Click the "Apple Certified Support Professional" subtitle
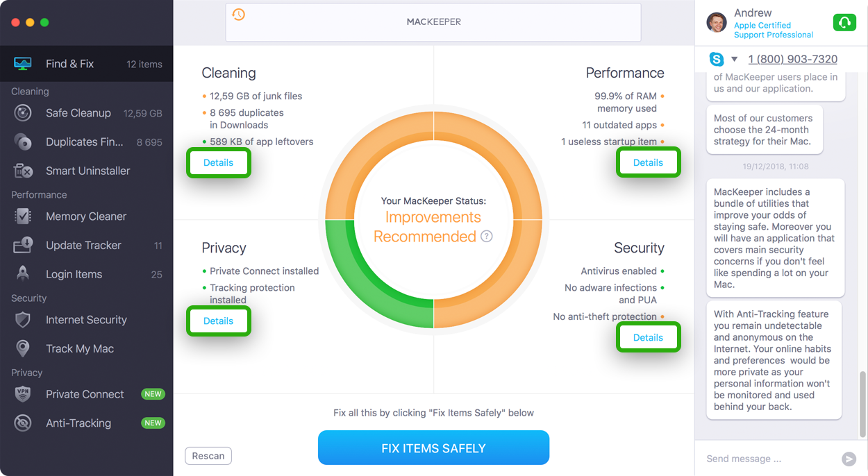 click(774, 30)
